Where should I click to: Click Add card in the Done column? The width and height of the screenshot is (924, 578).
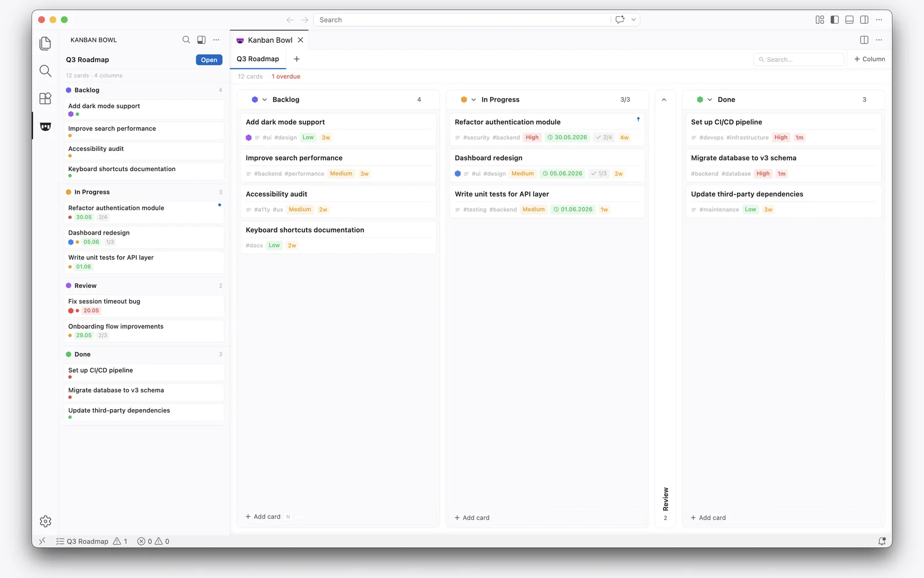(x=708, y=518)
